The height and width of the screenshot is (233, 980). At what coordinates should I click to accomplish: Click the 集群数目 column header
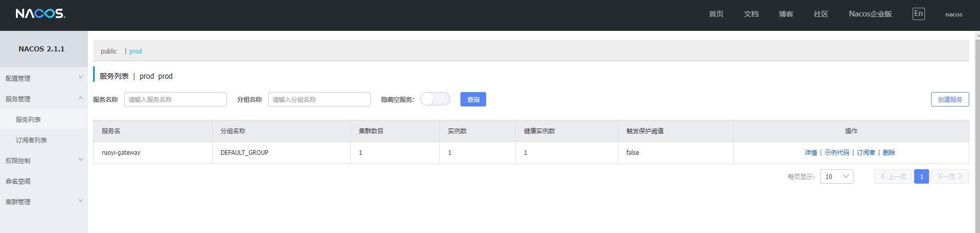[x=395, y=131]
